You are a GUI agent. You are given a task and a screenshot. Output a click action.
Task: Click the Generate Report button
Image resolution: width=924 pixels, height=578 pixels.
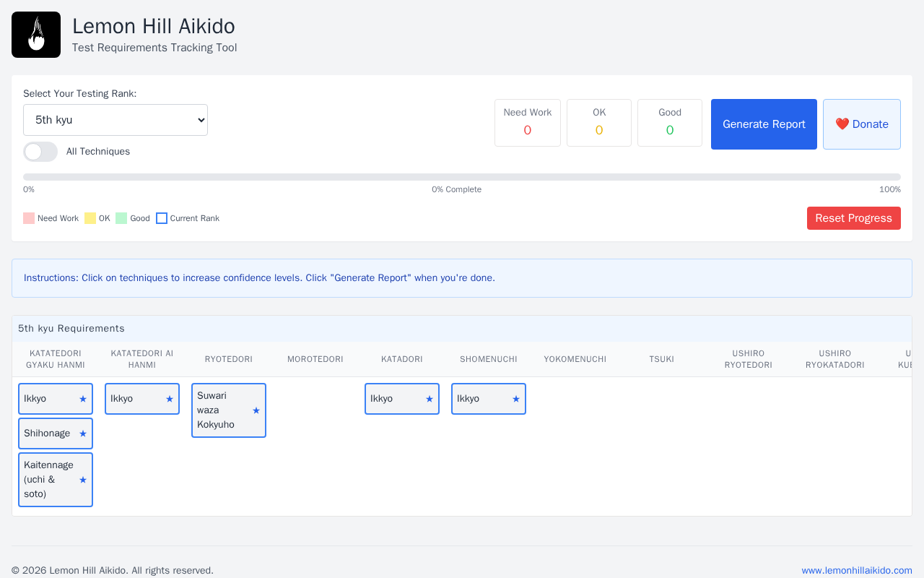coord(764,124)
